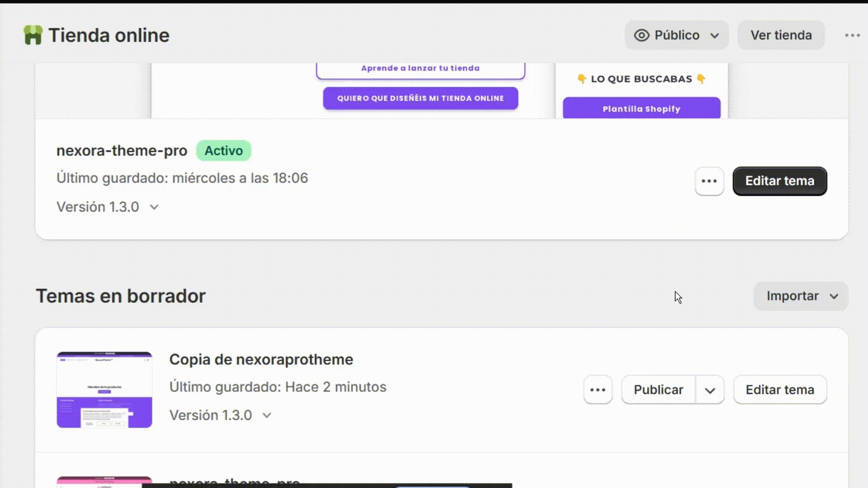Click the Activo status badge

coord(223,150)
